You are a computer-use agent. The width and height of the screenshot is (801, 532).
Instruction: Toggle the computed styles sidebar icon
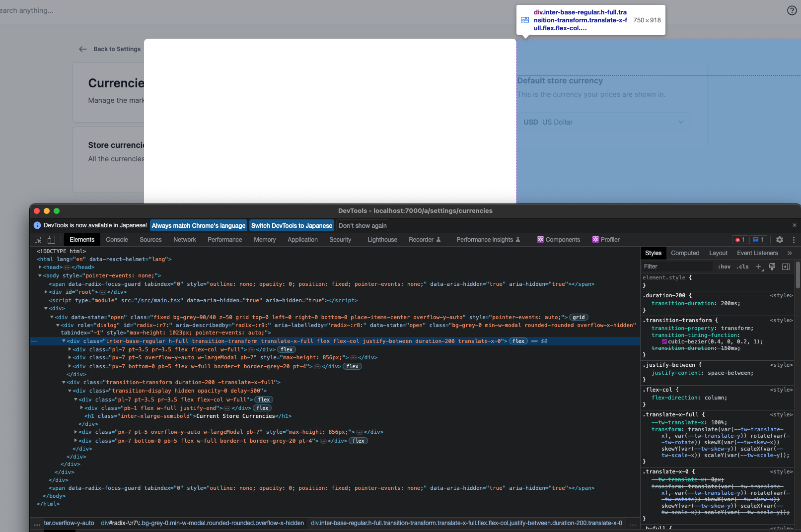(786, 266)
